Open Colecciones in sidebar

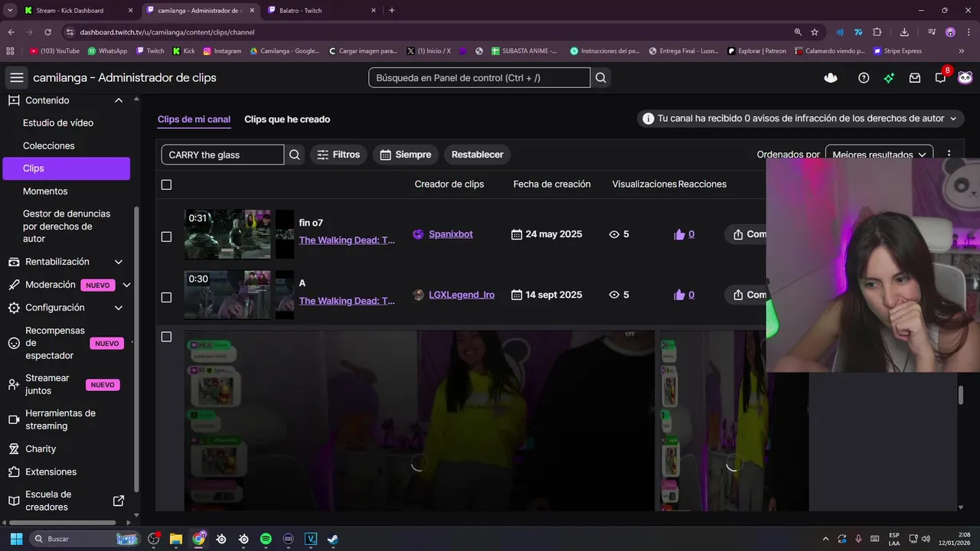[x=49, y=145]
